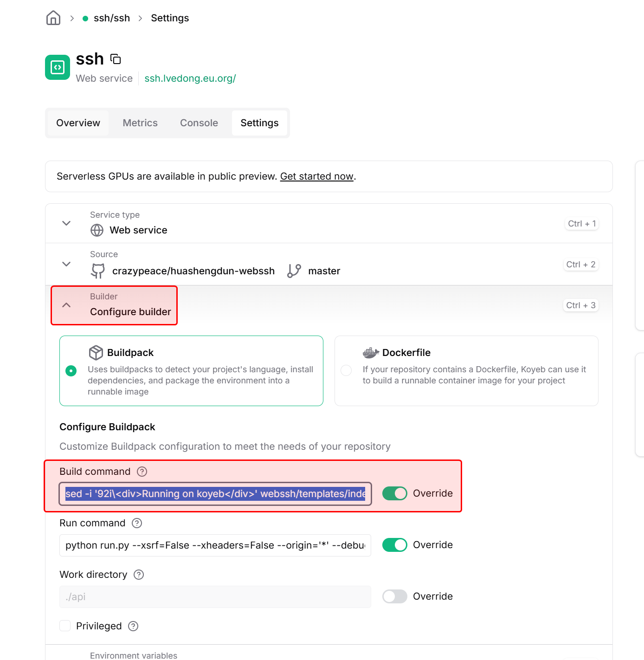Viewport: 644px width, 660px height.
Task: Click the GitHub icon beside repository name
Action: (x=97, y=271)
